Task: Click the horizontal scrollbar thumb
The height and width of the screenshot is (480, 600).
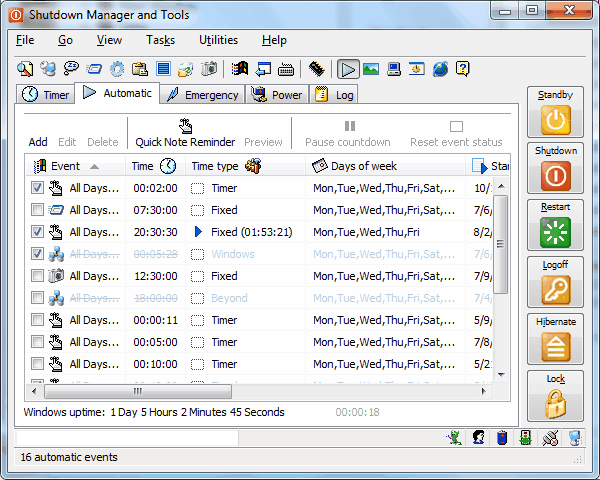Action: [138, 391]
